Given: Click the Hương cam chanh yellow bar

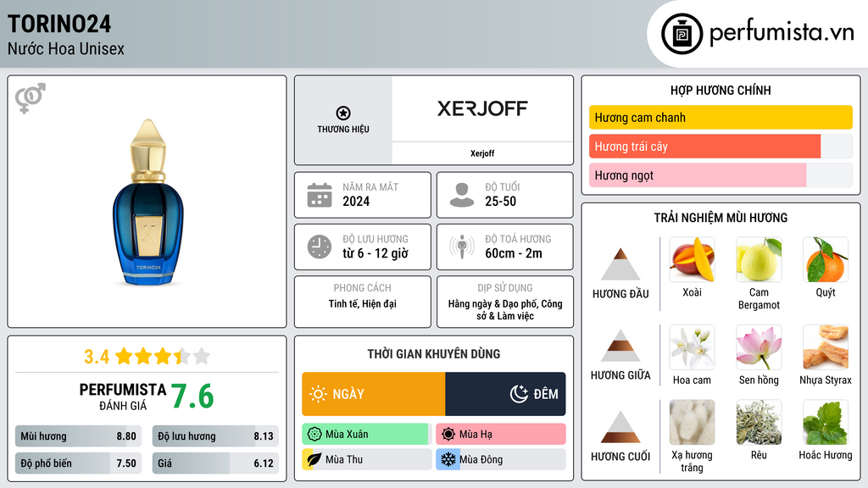Looking at the screenshot, I should pyautogui.click(x=720, y=118).
